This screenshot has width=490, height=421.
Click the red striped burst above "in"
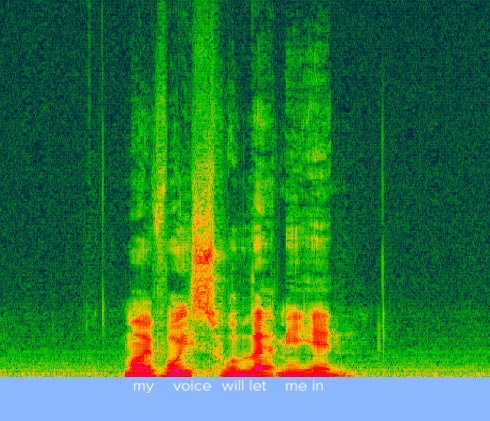[x=321, y=327]
